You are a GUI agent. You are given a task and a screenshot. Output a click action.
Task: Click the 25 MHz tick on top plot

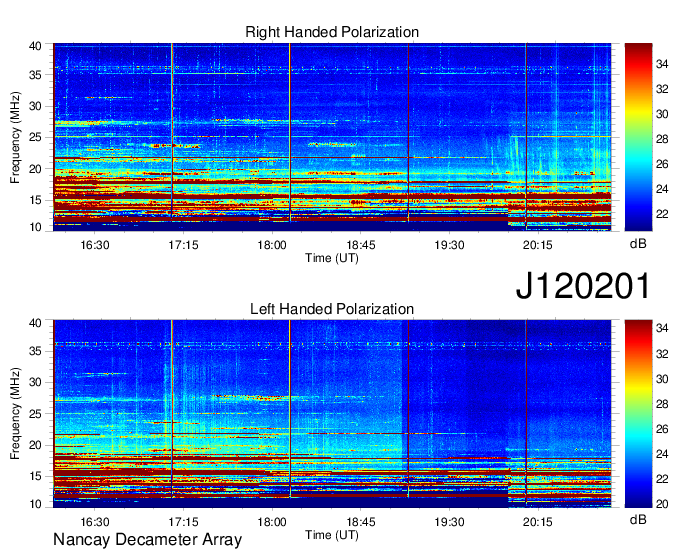(36, 137)
